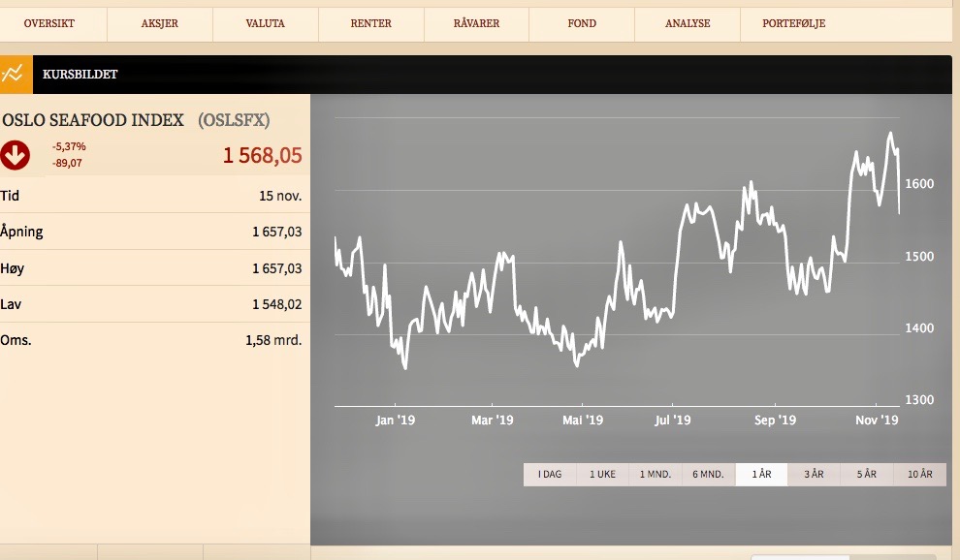Click the Tid value 15 nov.
This screenshot has height=560, width=960.
(280, 197)
